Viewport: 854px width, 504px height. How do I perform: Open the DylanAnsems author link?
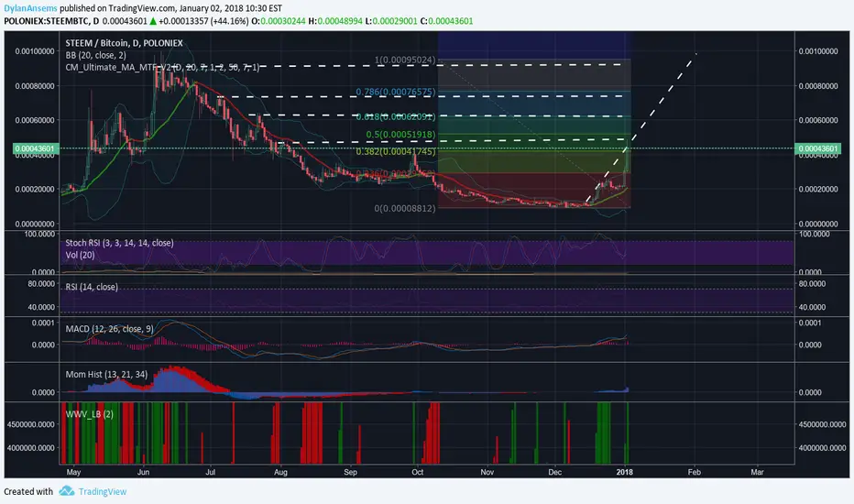[30, 9]
